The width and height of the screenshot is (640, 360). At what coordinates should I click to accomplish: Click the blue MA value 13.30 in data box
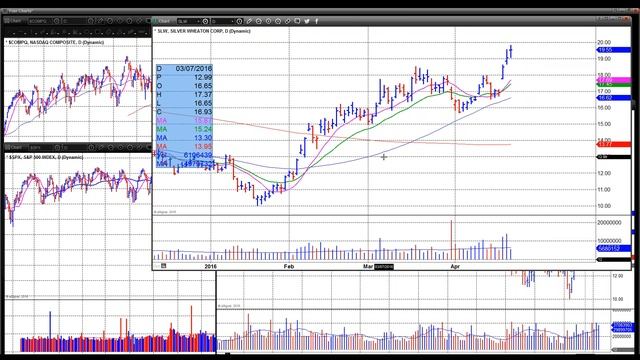click(x=203, y=138)
